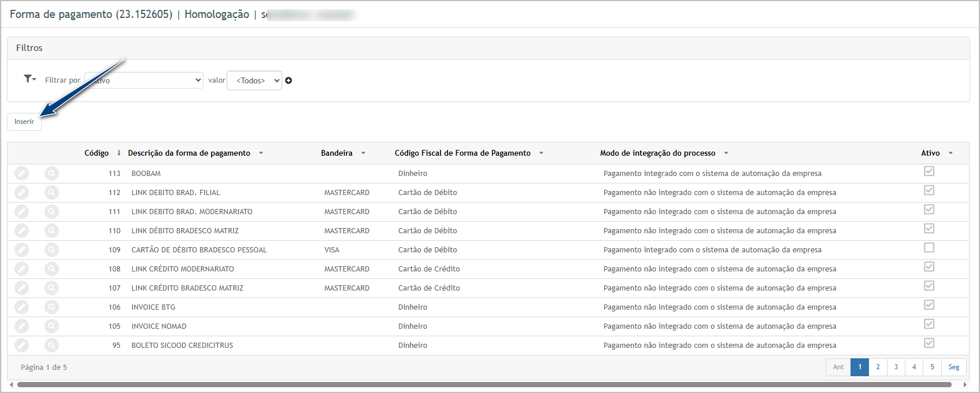Toggle Ativo checkbox for LINK CRÉDITO MODERNARIATO
The height and width of the screenshot is (393, 980).
929,267
